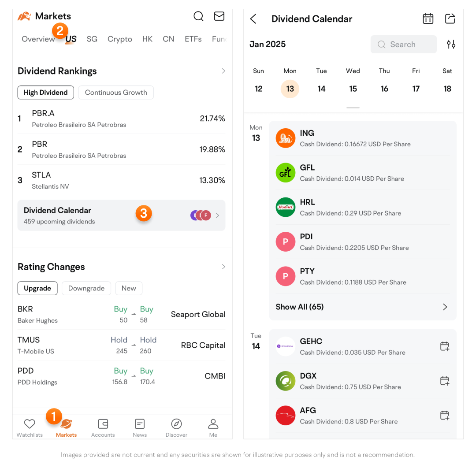Switch to the Crypto market tab
The width and height of the screenshot is (476, 468).
120,39
